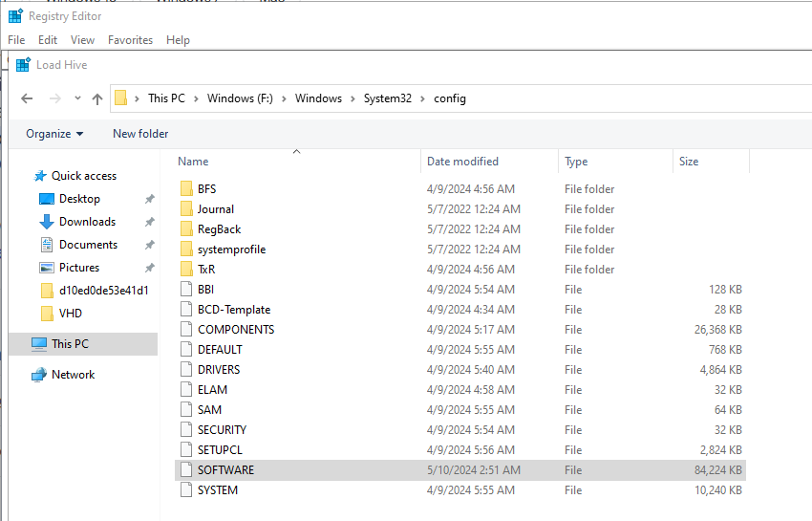Open the Organize dropdown menu
Image resolution: width=812 pixels, height=521 pixels.
click(x=54, y=134)
